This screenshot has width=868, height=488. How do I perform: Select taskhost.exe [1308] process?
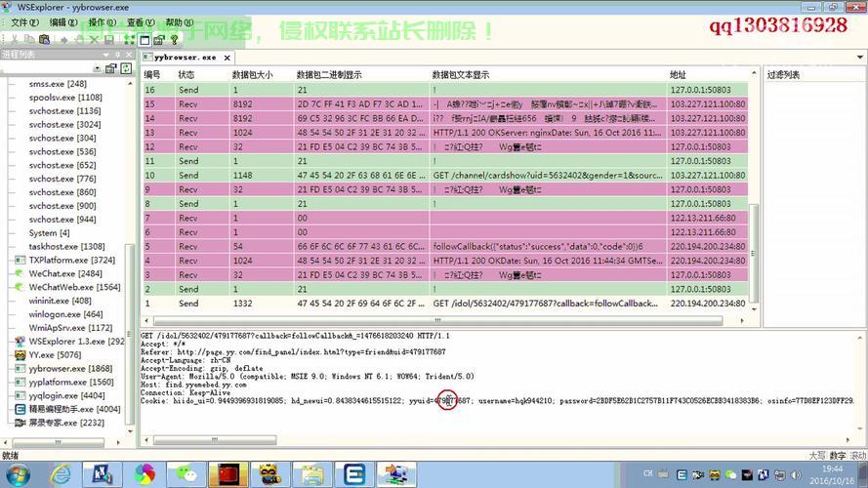(x=66, y=247)
